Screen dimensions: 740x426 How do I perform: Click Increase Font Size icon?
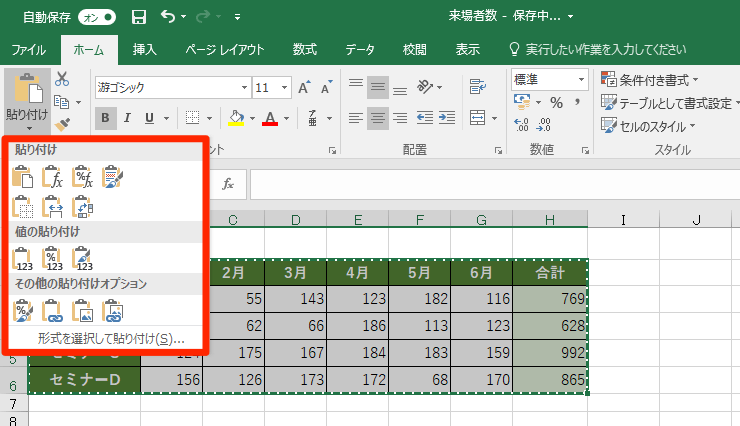coord(304,87)
